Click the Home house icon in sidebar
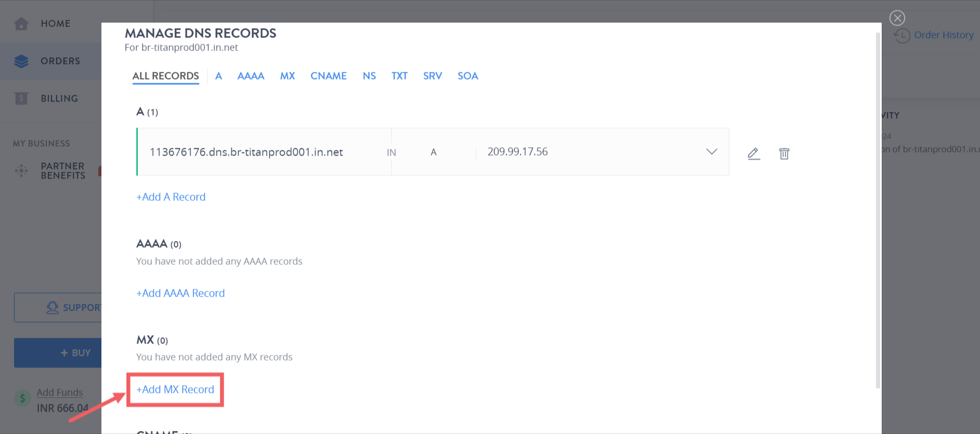 [21, 23]
